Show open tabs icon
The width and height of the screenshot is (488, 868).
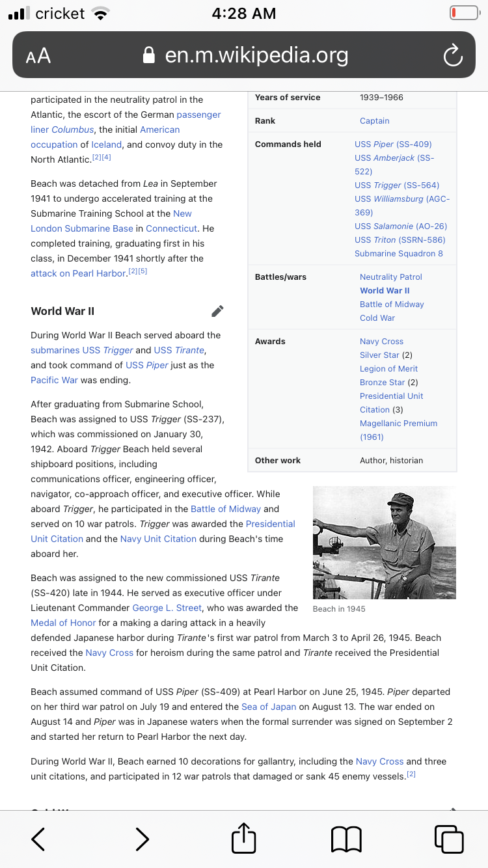pyautogui.click(x=449, y=839)
